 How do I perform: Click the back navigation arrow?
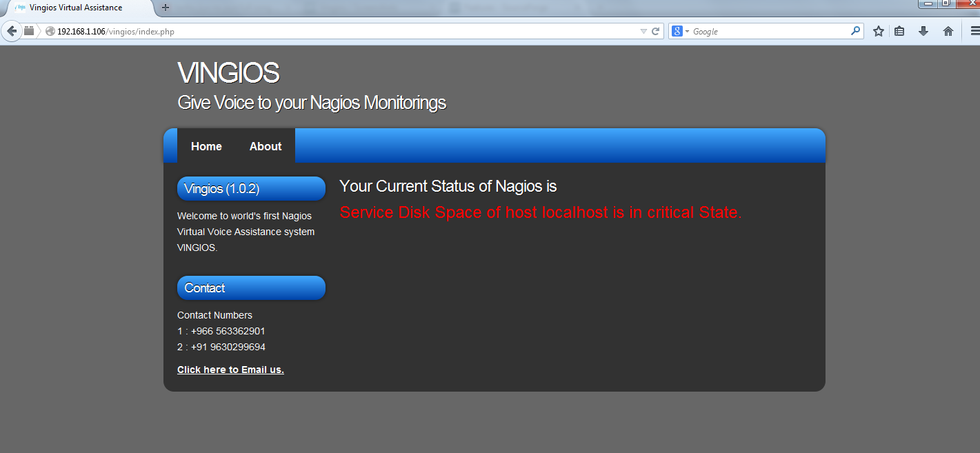pos(11,30)
